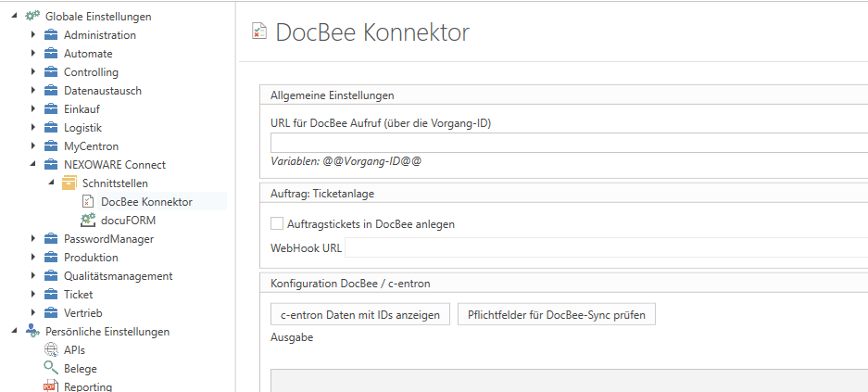Viewport: 868px width, 392px height.
Task: Select the APIs entry label
Action: tap(74, 350)
